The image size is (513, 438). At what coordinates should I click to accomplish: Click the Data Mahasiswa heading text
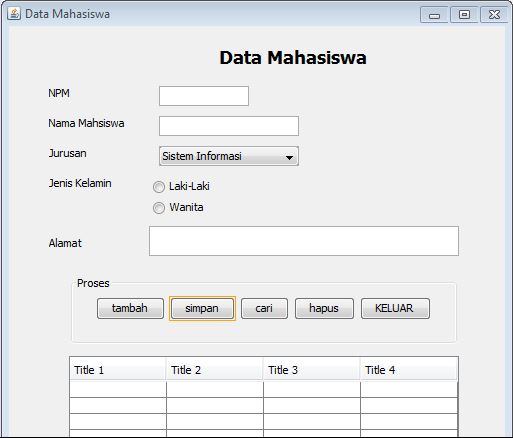pyautogui.click(x=293, y=57)
